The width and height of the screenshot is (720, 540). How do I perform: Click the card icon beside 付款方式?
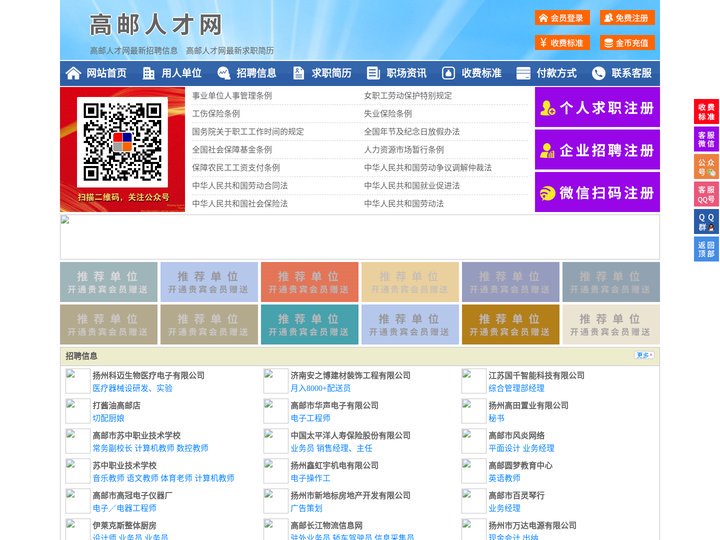(523, 73)
